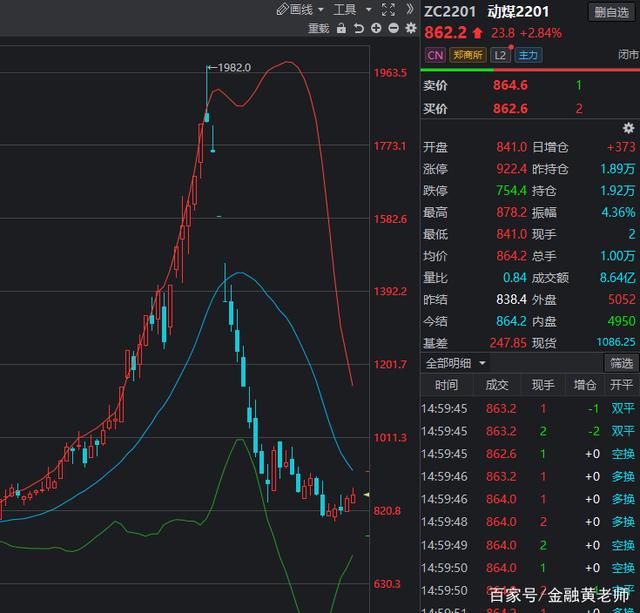Viewport: 640px width, 613px height.
Task: Toggle the chart lock icon
Action: (x=341, y=29)
